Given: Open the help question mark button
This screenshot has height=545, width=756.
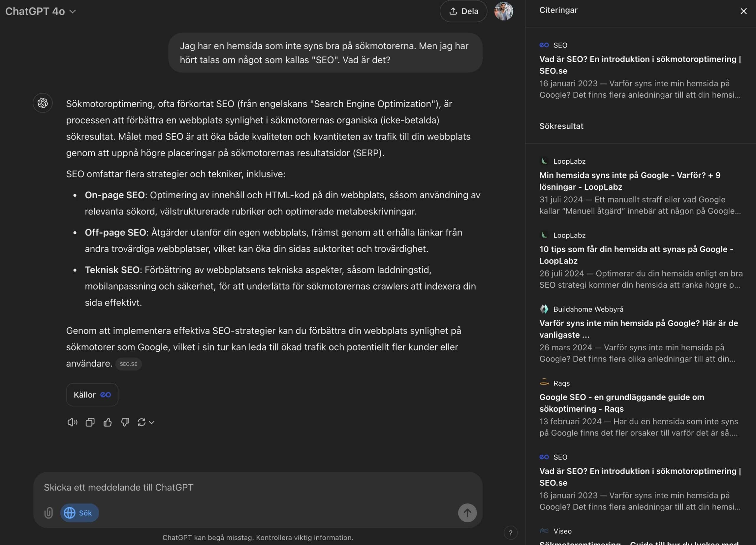Looking at the screenshot, I should point(510,533).
